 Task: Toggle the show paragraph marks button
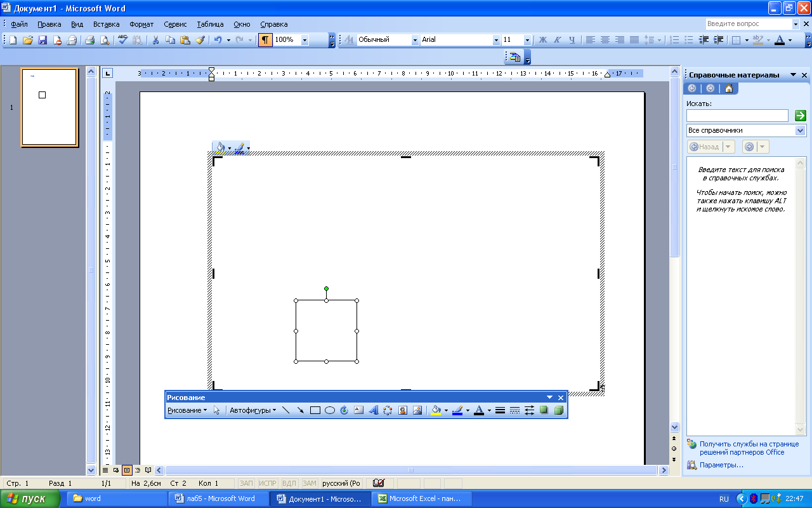tap(265, 40)
